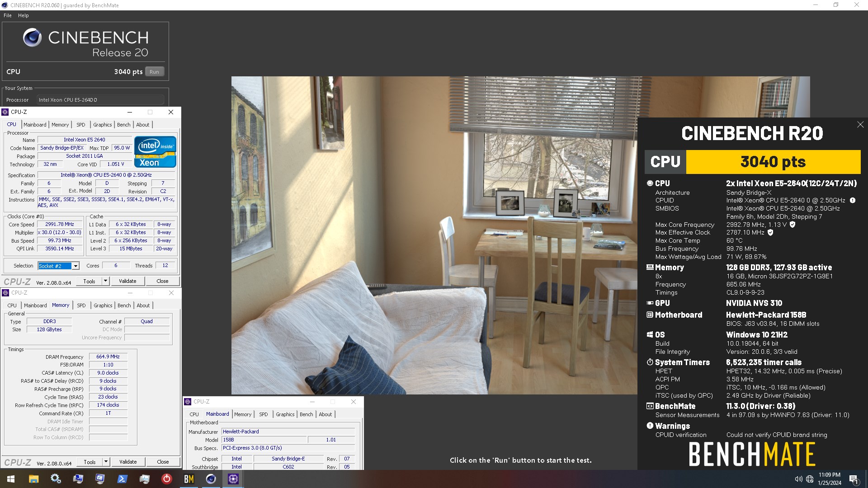Click the Core Speed value 2991.78 MHz
Image resolution: width=868 pixels, height=488 pixels.
[x=60, y=224]
